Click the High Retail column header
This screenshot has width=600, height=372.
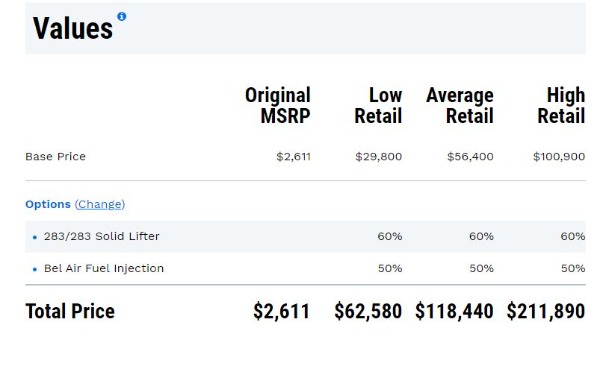561,105
